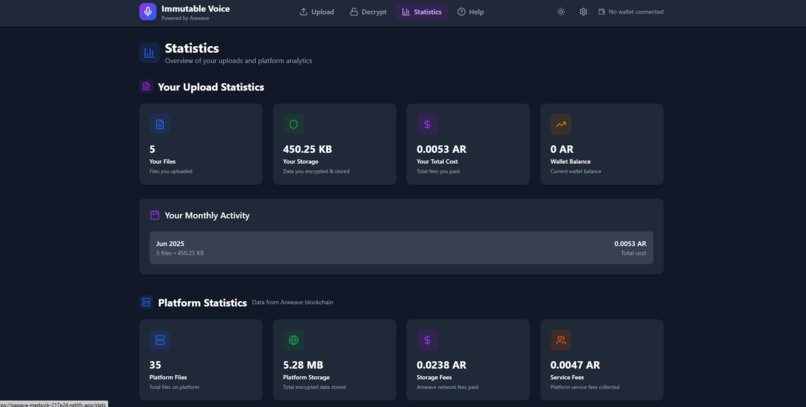Click the No wallet connected button
The height and width of the screenshot is (407, 806).
point(631,12)
